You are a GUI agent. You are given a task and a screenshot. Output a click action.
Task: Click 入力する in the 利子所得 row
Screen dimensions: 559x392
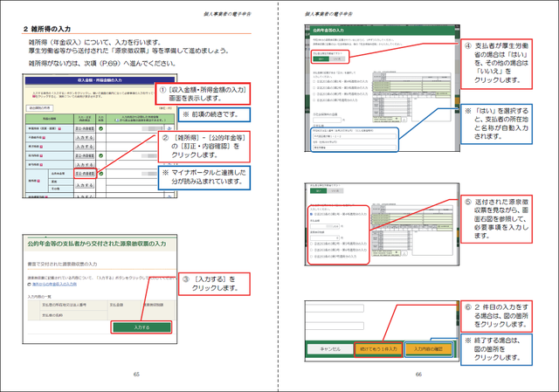click(85, 147)
